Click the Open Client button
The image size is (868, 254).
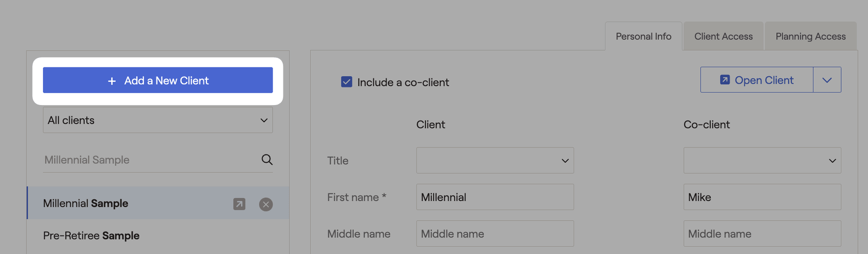coord(757,80)
